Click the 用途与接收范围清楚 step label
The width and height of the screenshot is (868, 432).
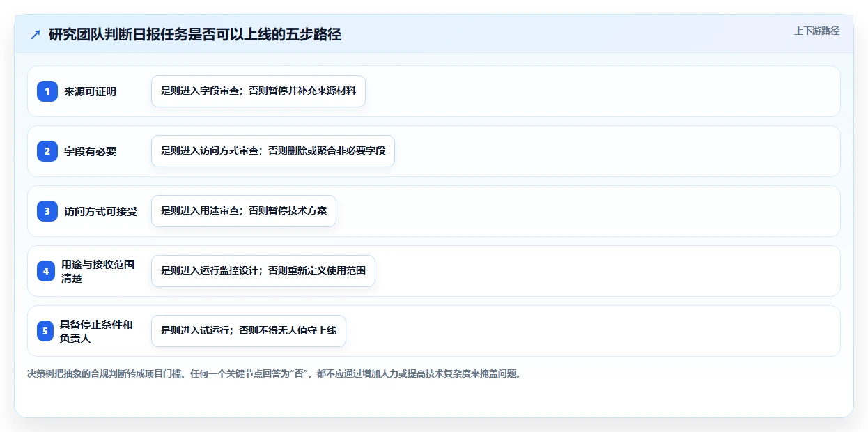click(x=98, y=271)
